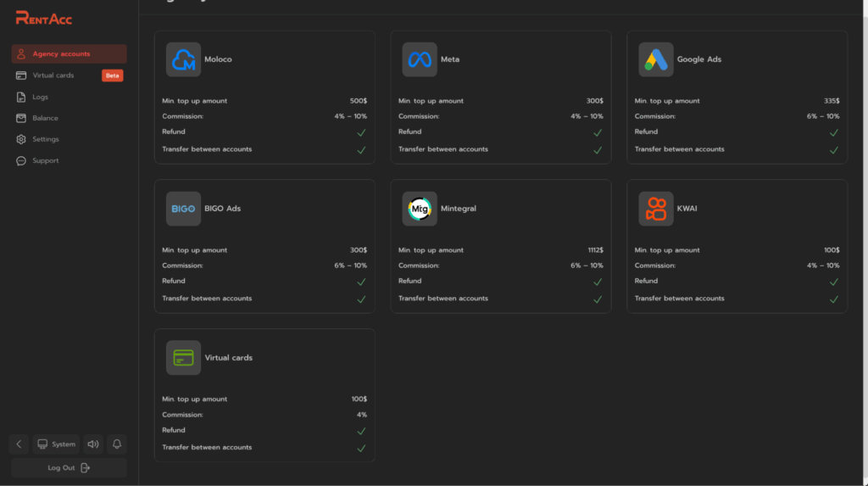Click the Log Out exit arrow icon

click(x=85, y=467)
